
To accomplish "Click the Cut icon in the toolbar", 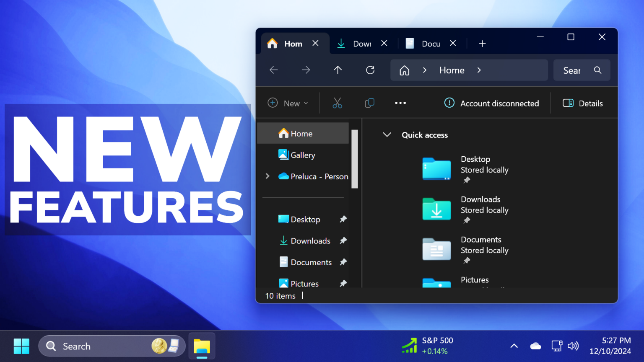I will pyautogui.click(x=337, y=103).
